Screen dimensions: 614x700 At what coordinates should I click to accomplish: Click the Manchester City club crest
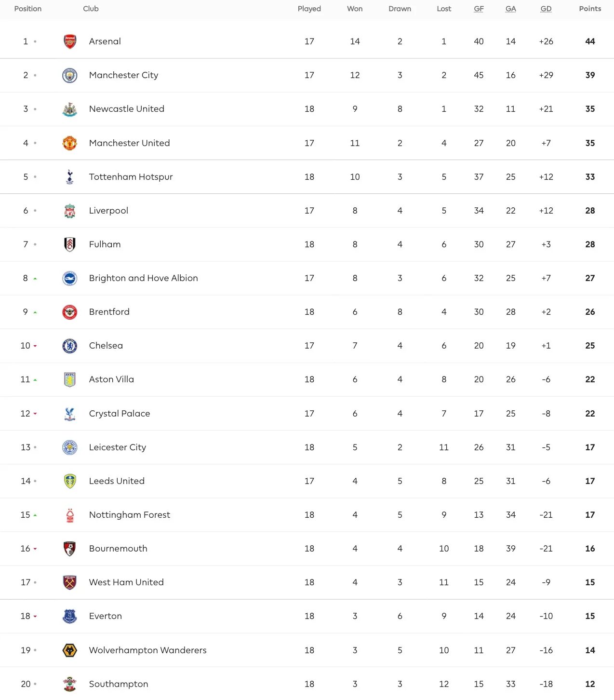70,75
